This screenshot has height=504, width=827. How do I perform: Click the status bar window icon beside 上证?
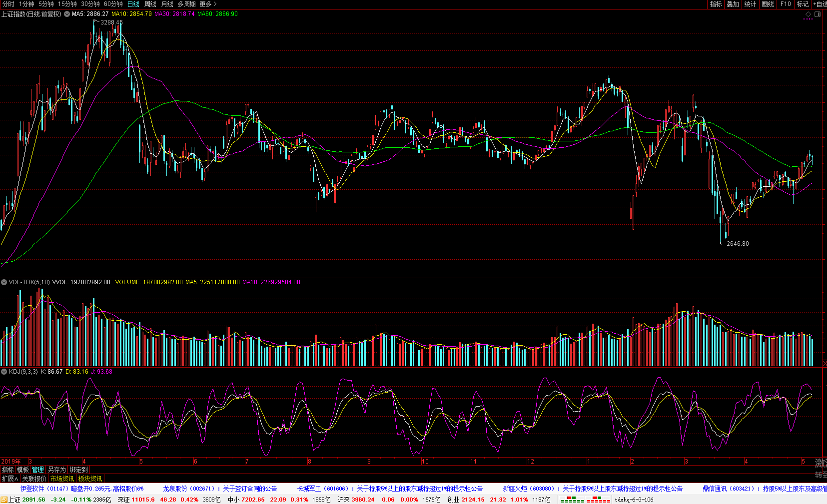(4, 500)
